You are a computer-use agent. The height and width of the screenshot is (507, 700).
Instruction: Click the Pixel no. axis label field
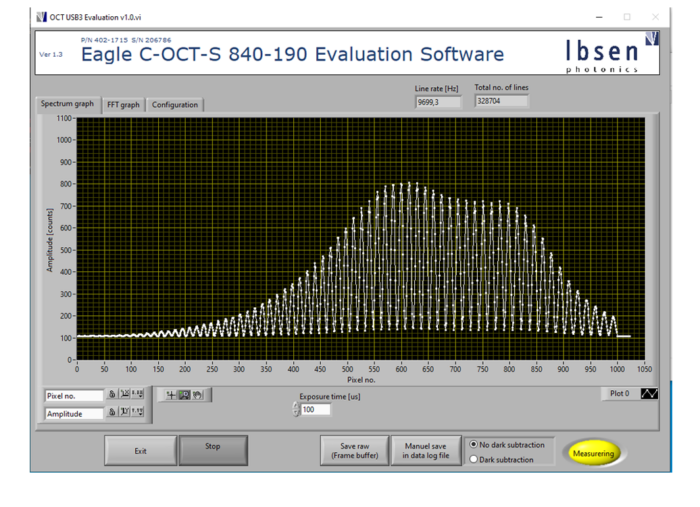(74, 396)
